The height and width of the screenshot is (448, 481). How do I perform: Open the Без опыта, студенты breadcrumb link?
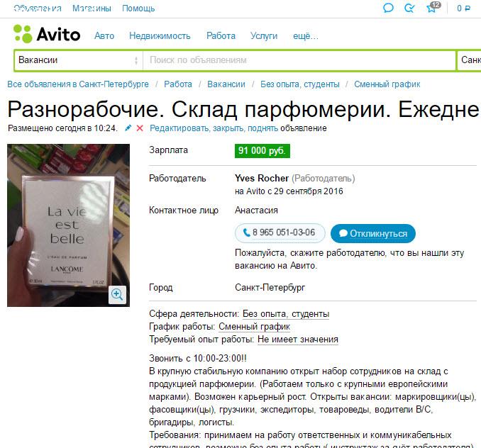[x=299, y=84]
